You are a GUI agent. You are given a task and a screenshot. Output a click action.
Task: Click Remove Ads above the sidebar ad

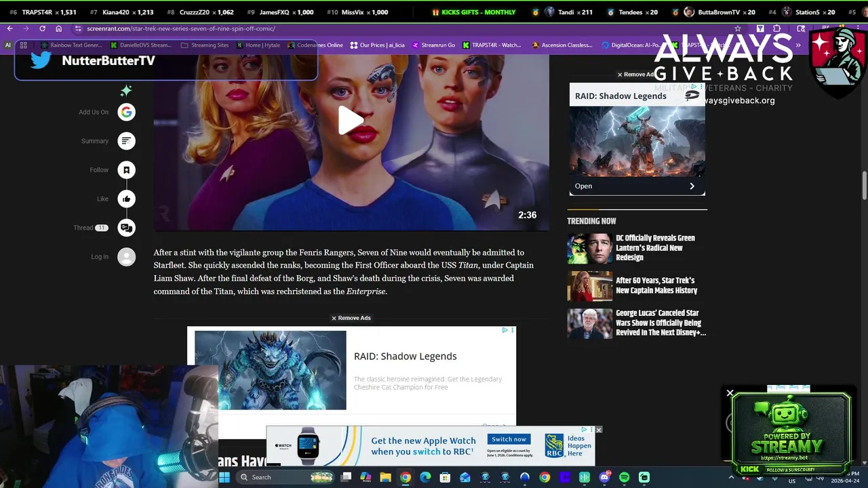coord(635,75)
